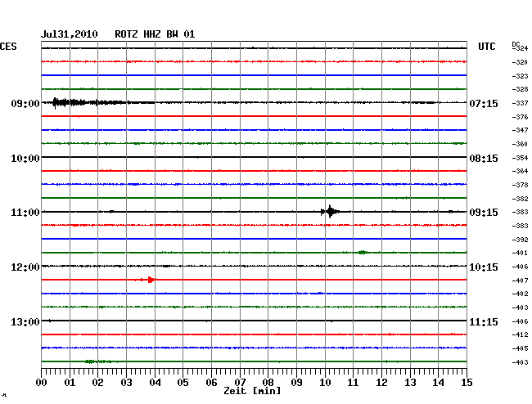Select x-axis minute tick label 07

click(x=240, y=383)
